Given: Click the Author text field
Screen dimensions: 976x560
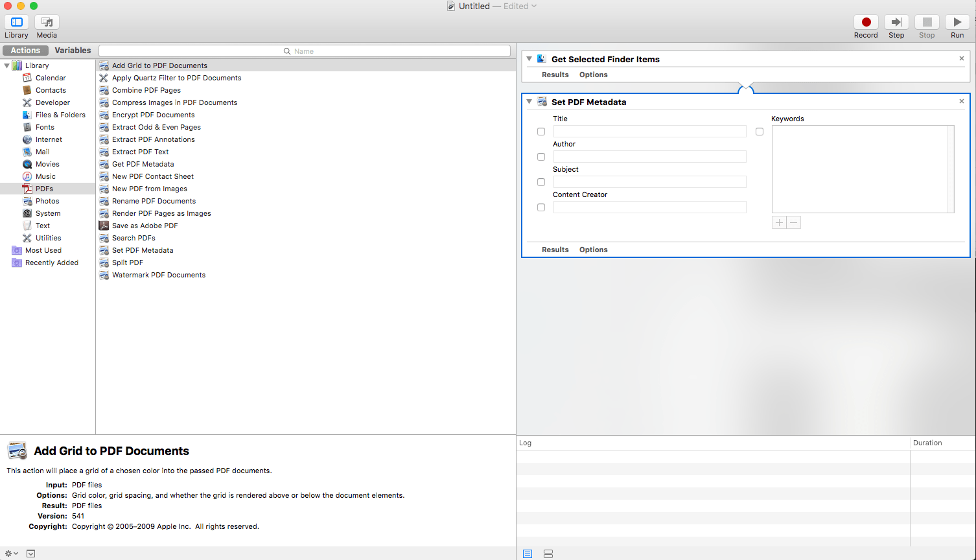Looking at the screenshot, I should tap(649, 157).
